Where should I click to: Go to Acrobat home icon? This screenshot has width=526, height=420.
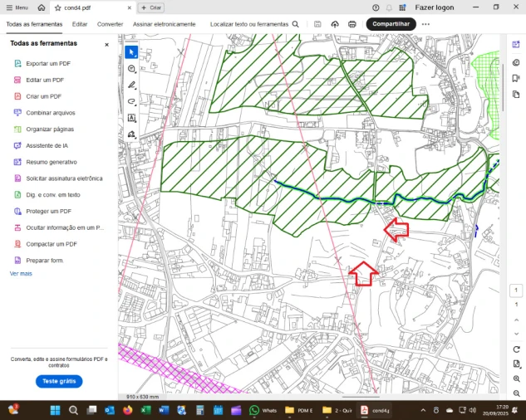[42, 7]
